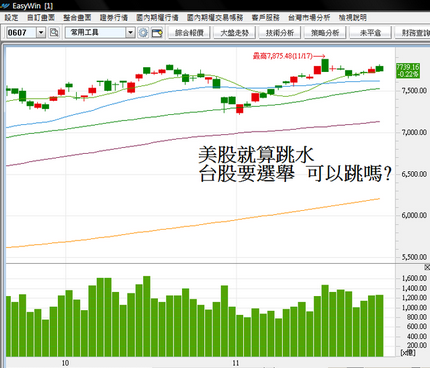Click the 大盤走勢 button
The width and height of the screenshot is (430, 368).
click(x=235, y=33)
